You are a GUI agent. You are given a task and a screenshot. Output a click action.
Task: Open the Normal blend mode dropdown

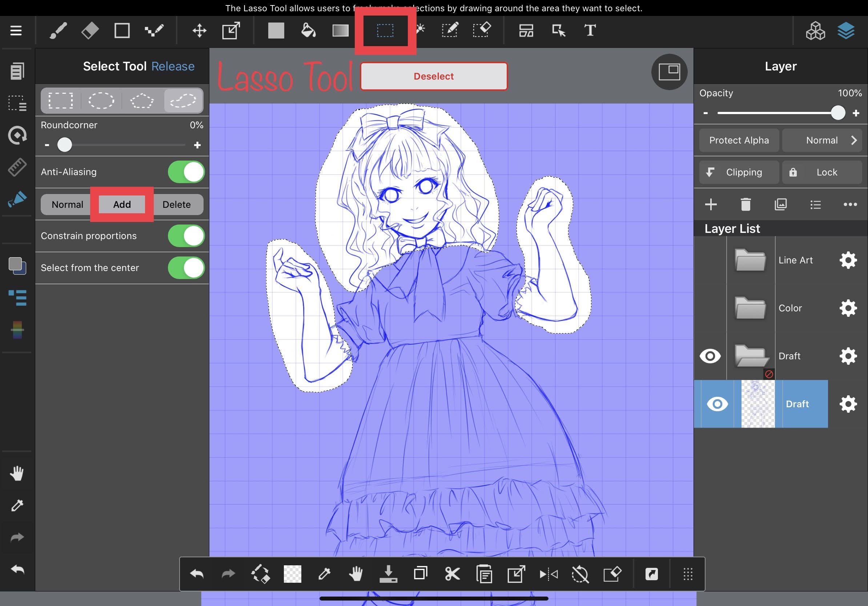[823, 140]
